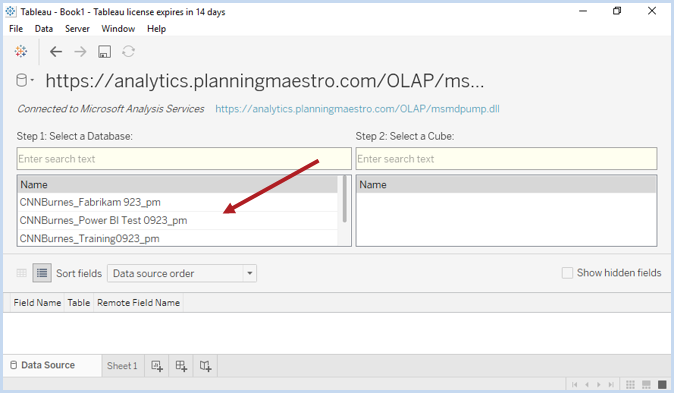The height and width of the screenshot is (393, 674).
Task: Click the data source title text
Action: click(x=265, y=81)
